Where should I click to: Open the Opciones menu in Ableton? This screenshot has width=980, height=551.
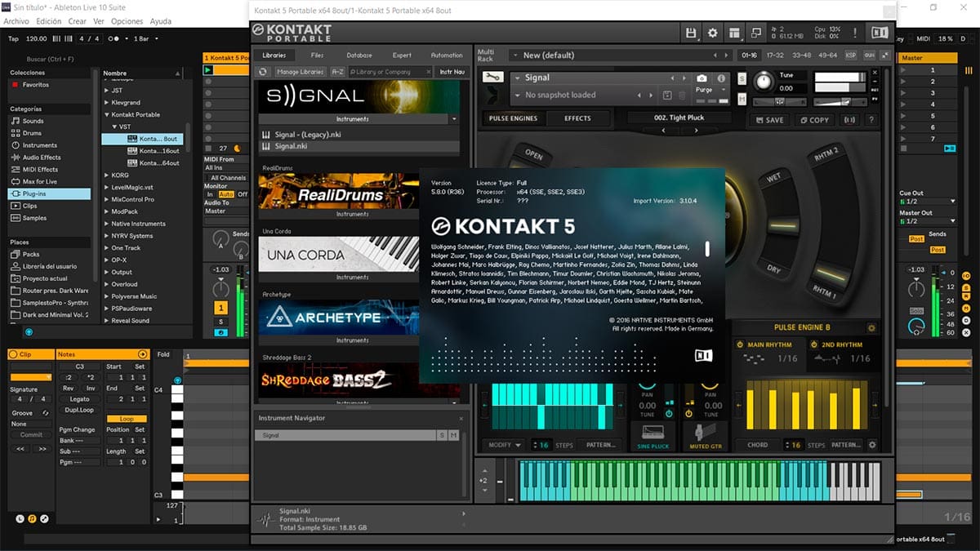pyautogui.click(x=127, y=21)
